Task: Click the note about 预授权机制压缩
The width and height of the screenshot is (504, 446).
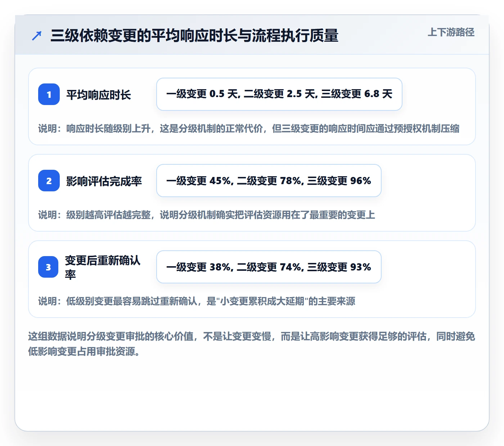Action: 249,128
